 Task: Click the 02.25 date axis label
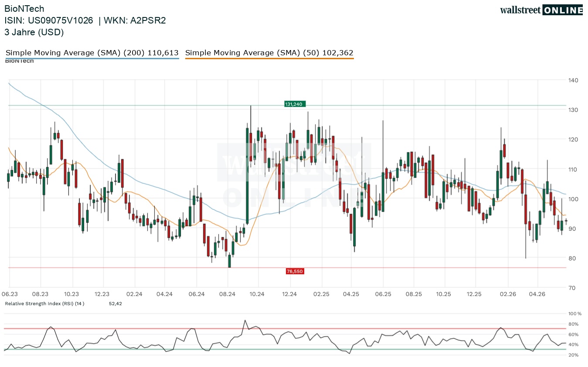coord(321,294)
